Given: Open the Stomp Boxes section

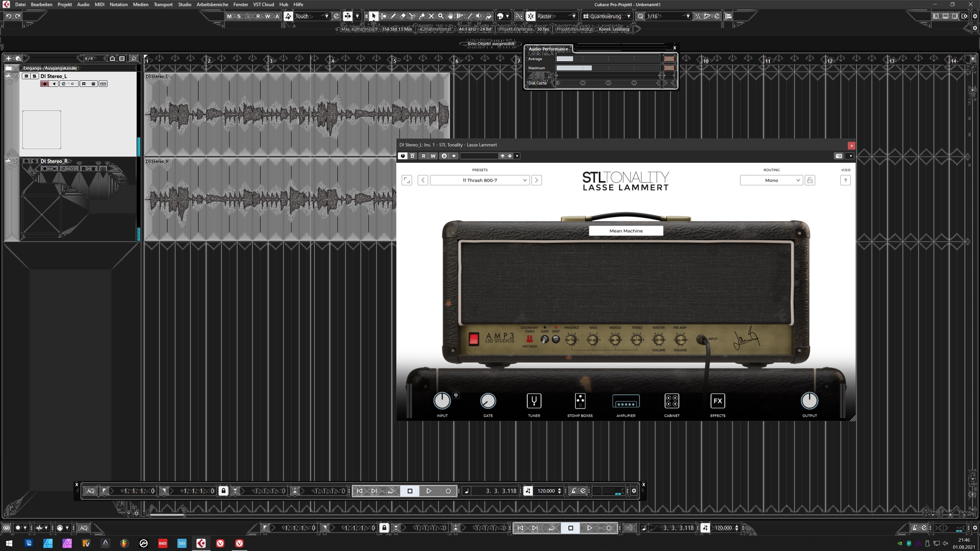Looking at the screenshot, I should coord(580,401).
